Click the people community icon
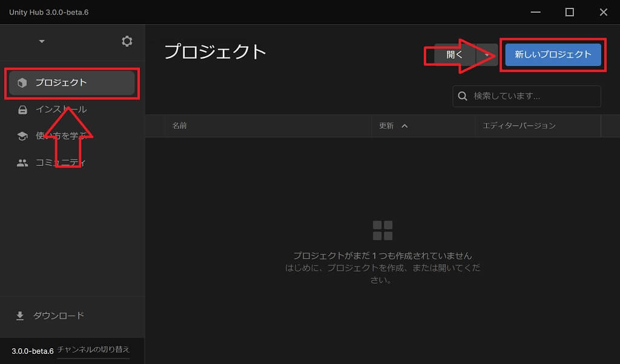The width and height of the screenshot is (620, 364). pyautogui.click(x=22, y=163)
